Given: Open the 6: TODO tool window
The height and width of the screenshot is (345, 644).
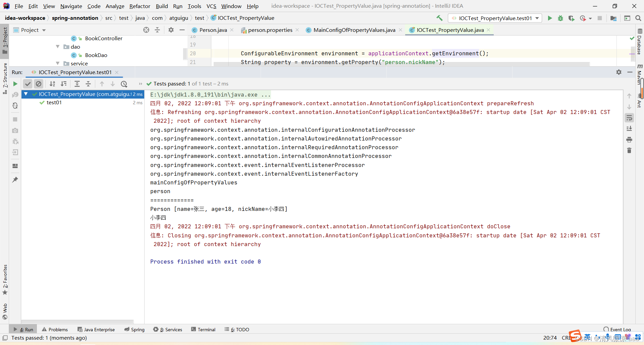Looking at the screenshot, I should tap(237, 330).
